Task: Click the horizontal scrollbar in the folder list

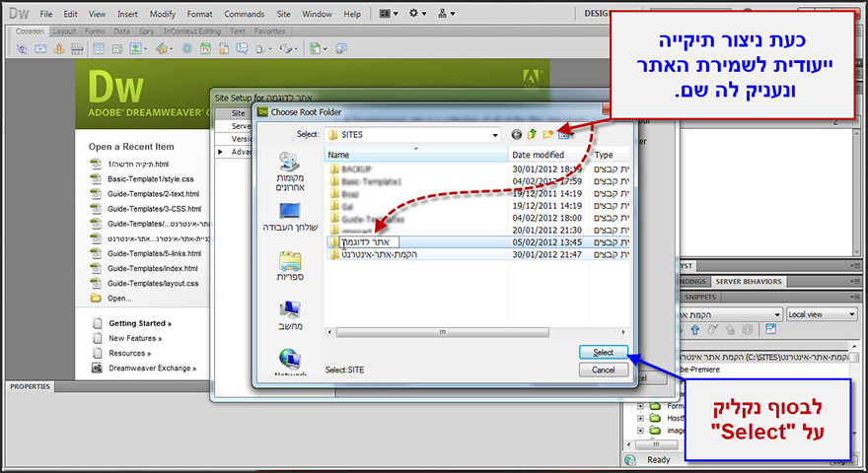Action: tap(442, 332)
